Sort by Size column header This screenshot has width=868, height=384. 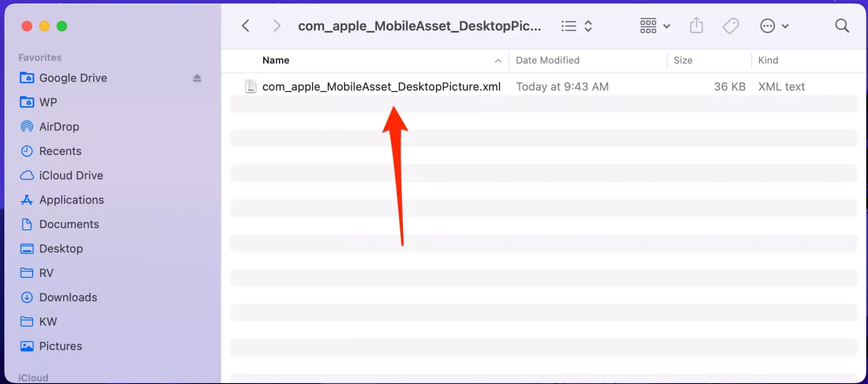click(683, 60)
